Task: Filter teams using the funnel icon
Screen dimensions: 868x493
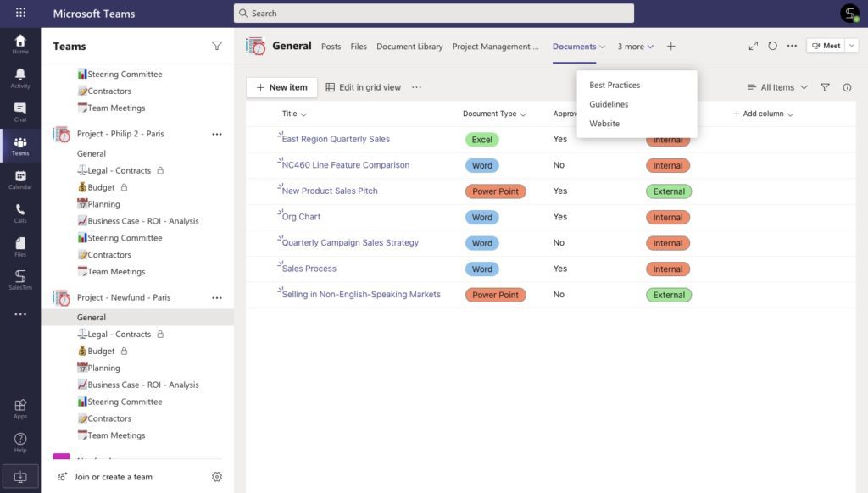Action: (x=217, y=46)
